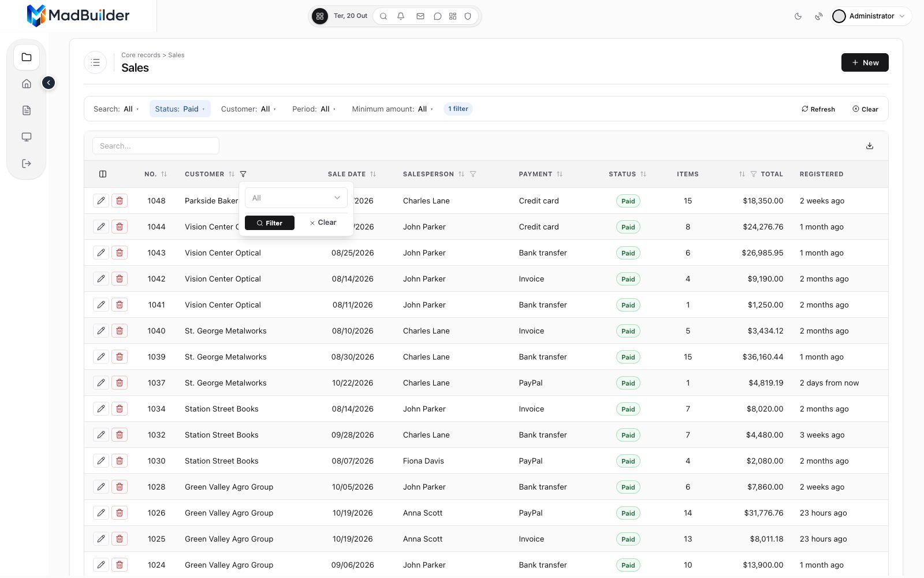
Task: Open the Customer: All filter dropdown
Action: pyautogui.click(x=248, y=109)
